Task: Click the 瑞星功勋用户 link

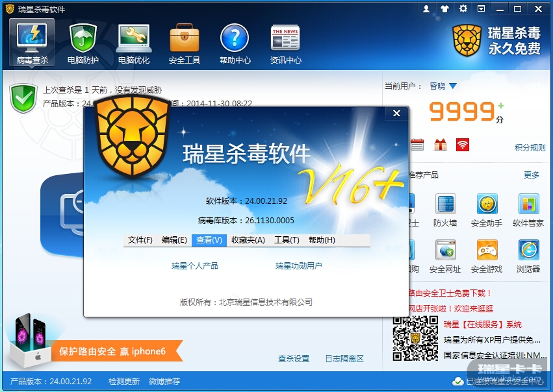Action: click(299, 265)
